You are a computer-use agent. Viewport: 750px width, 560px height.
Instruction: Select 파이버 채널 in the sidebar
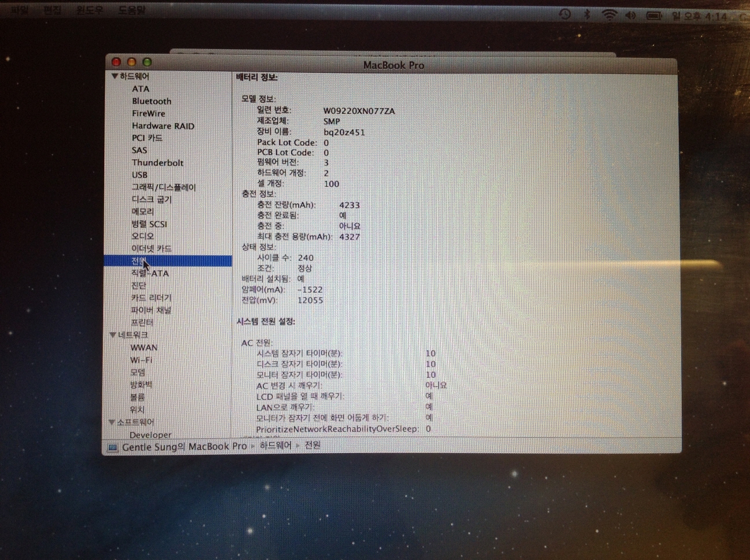(x=150, y=310)
